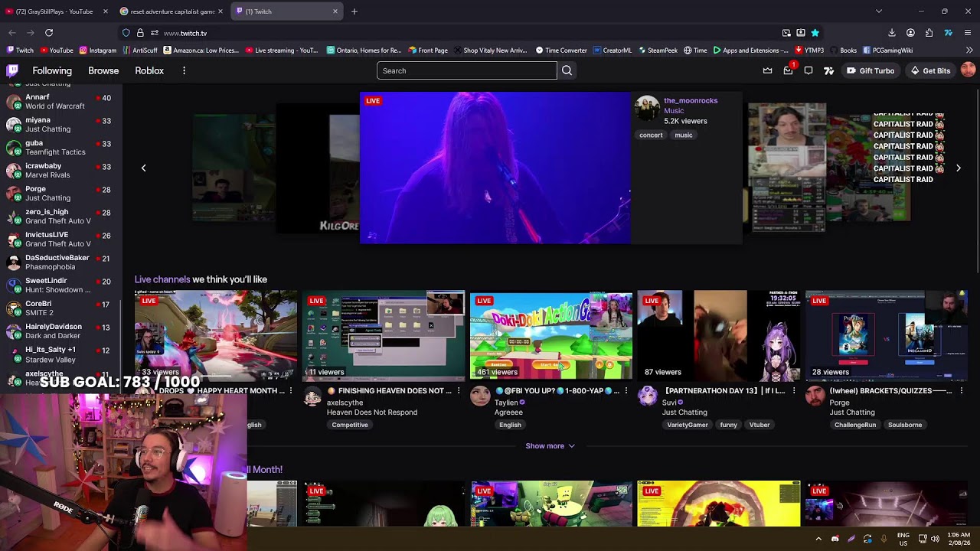This screenshot has height=551, width=980.
Task: Go to next carousel stream
Action: pos(958,168)
